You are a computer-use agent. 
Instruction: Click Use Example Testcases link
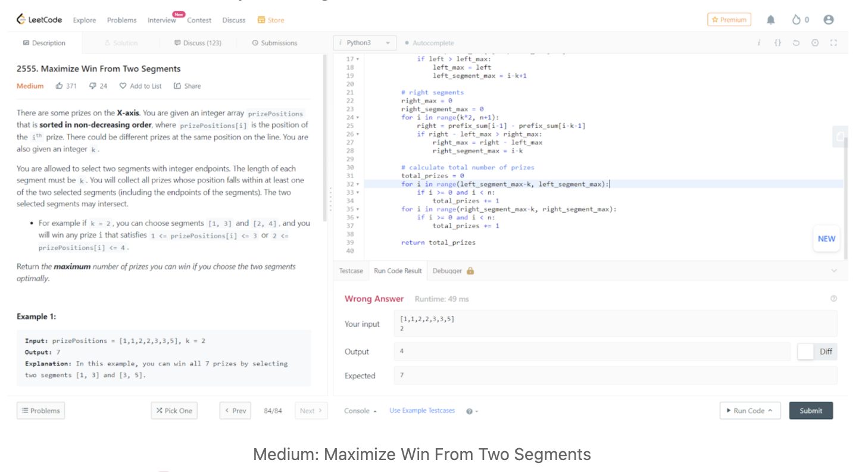tap(422, 411)
